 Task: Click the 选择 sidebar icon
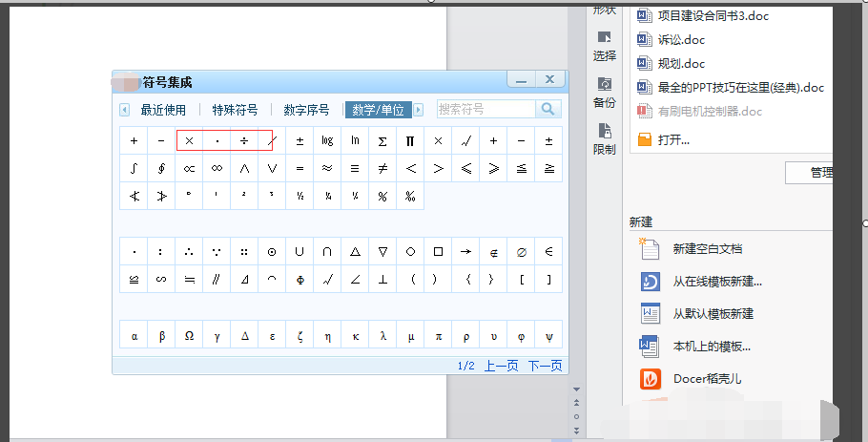click(604, 47)
